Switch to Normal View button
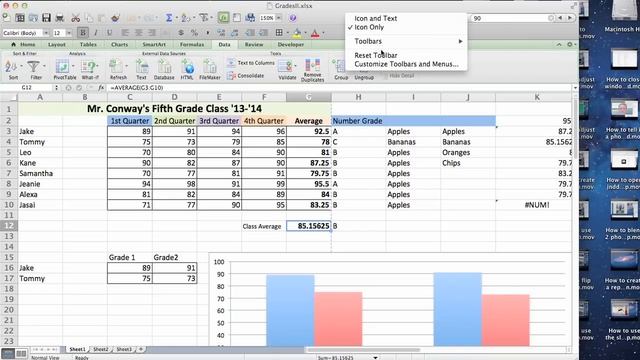This screenshot has width=640, height=360. pyautogui.click(x=7, y=353)
